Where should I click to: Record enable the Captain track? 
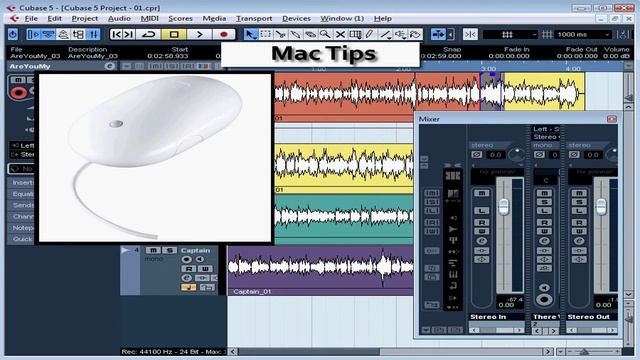pos(186,259)
